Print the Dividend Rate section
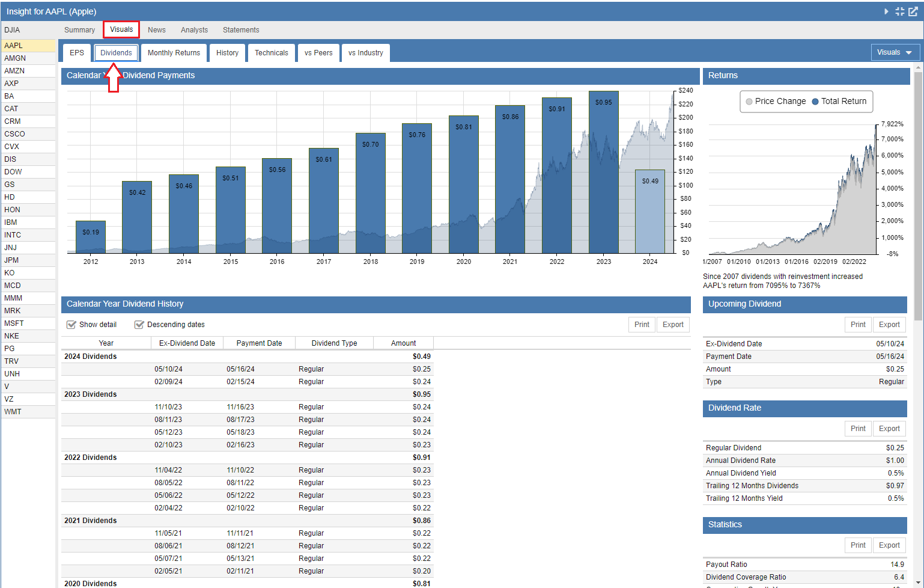Screen dimensions: 924x588 pos(859,429)
